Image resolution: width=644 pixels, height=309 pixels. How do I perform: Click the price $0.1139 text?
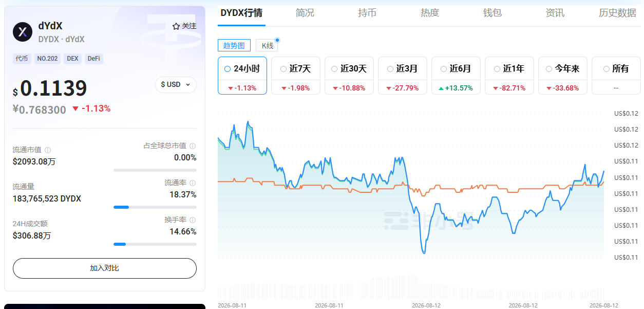(x=50, y=88)
